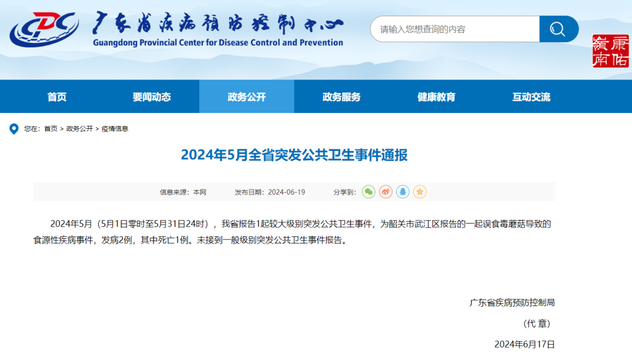The height and width of the screenshot is (364, 632).
Task: Click the search magnifier button
Action: pyautogui.click(x=558, y=29)
